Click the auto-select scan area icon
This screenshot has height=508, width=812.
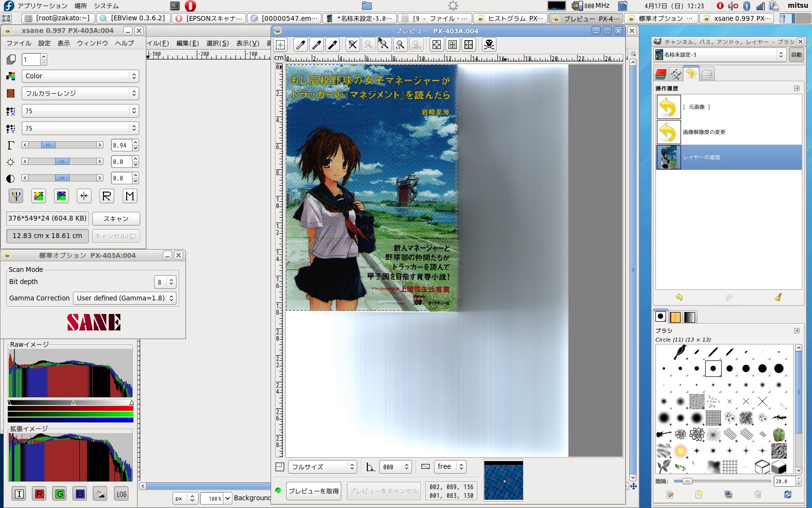[436, 45]
